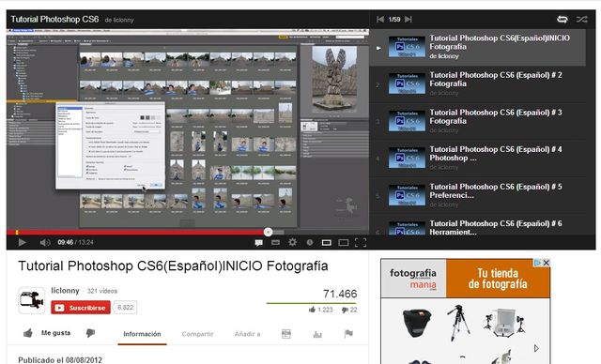The image size is (601, 364).
Task: Select thumbnail of currently playing INICIO video
Action: tap(407, 47)
